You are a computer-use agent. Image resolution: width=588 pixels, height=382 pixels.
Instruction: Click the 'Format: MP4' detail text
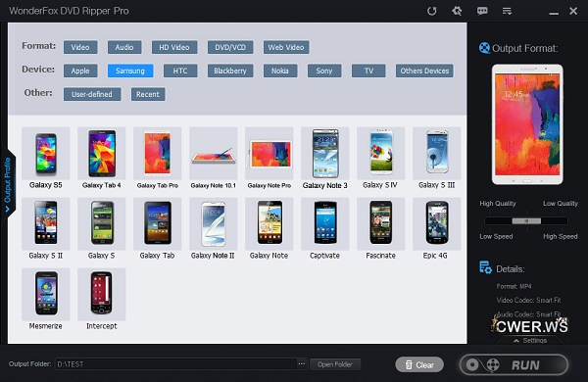(514, 286)
